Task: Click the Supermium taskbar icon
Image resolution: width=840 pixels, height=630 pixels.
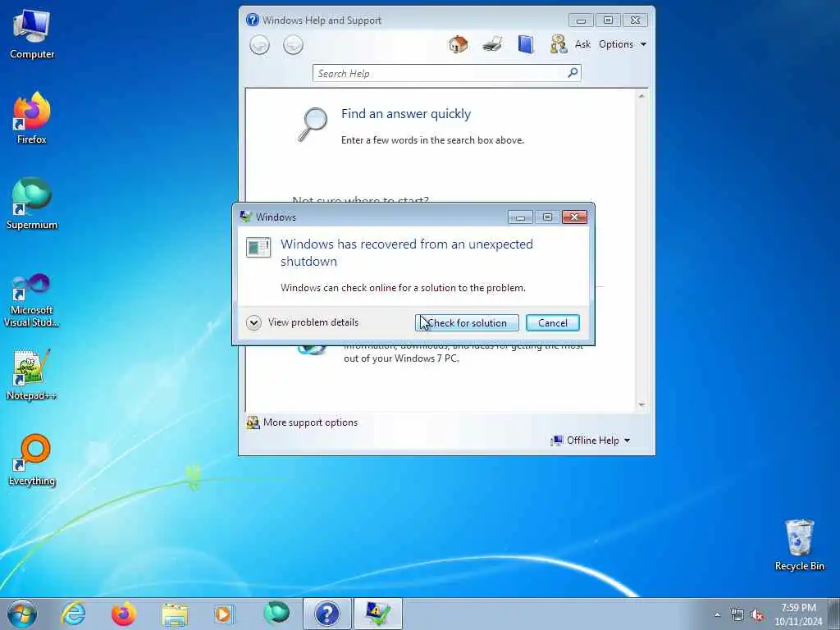Action: coord(276,614)
